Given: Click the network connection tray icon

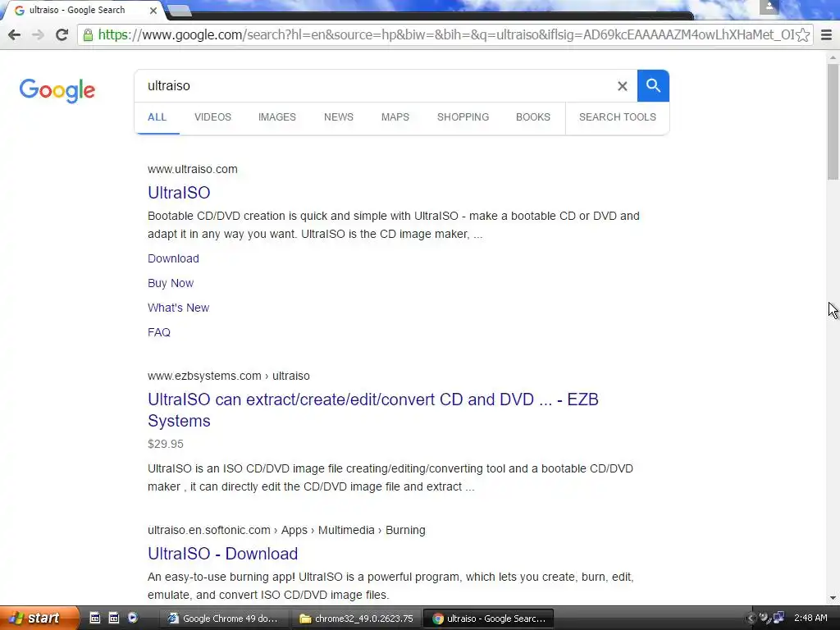Looking at the screenshot, I should click(778, 619).
